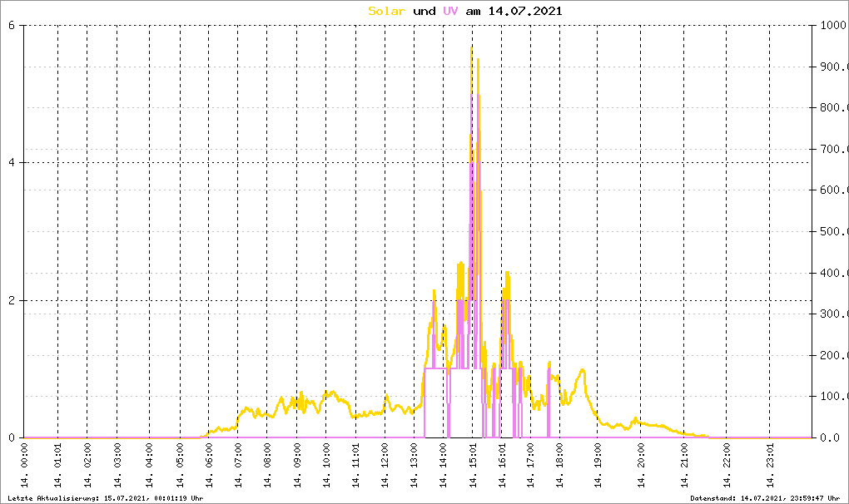Click the time axis label '14. 09:00'
849x504 pixels.
296,466
